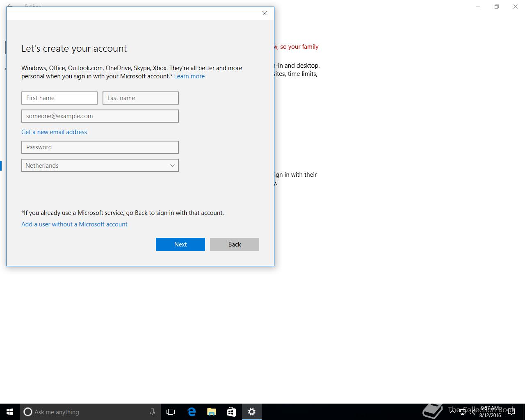525x420 pixels.
Task: Click the Cortana search box
Action: point(89,412)
